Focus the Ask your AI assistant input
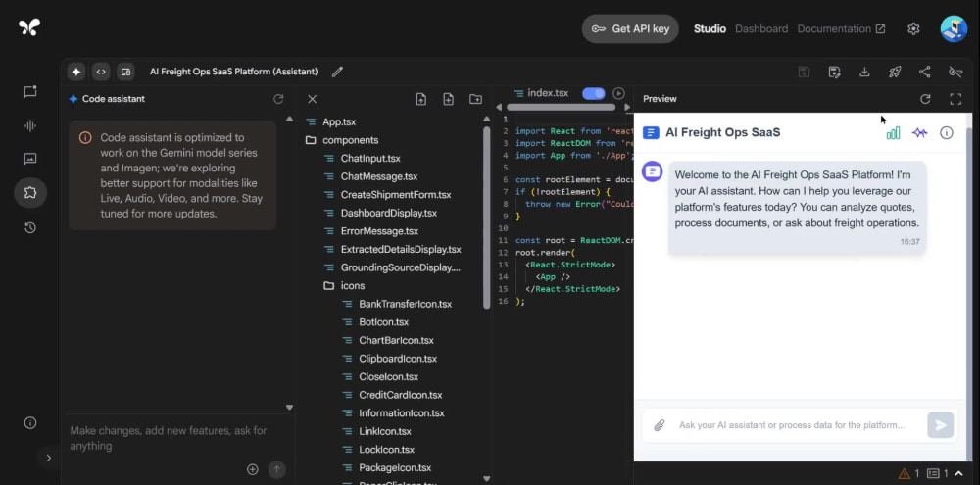 point(793,425)
